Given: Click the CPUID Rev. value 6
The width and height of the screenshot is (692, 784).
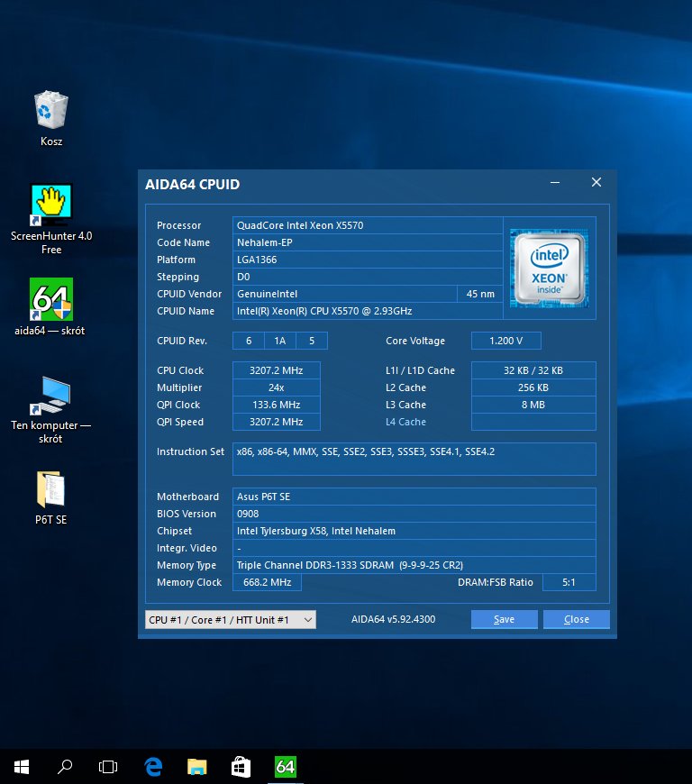Looking at the screenshot, I should pyautogui.click(x=249, y=341).
